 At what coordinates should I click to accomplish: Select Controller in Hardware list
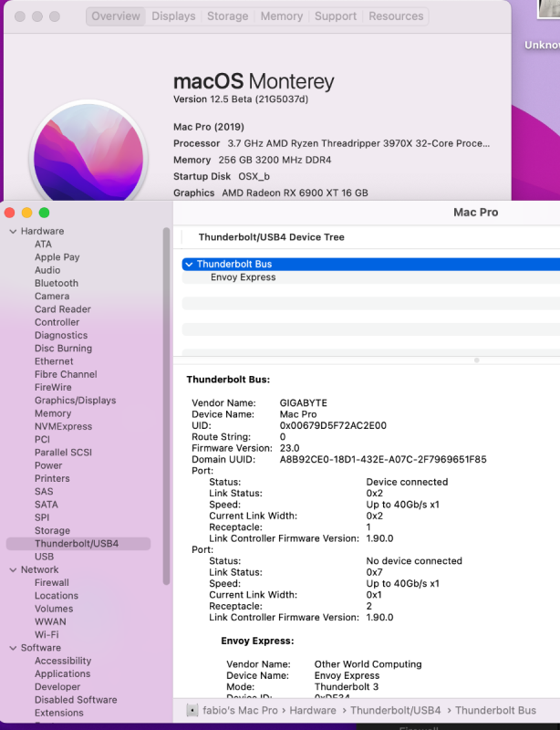57,322
